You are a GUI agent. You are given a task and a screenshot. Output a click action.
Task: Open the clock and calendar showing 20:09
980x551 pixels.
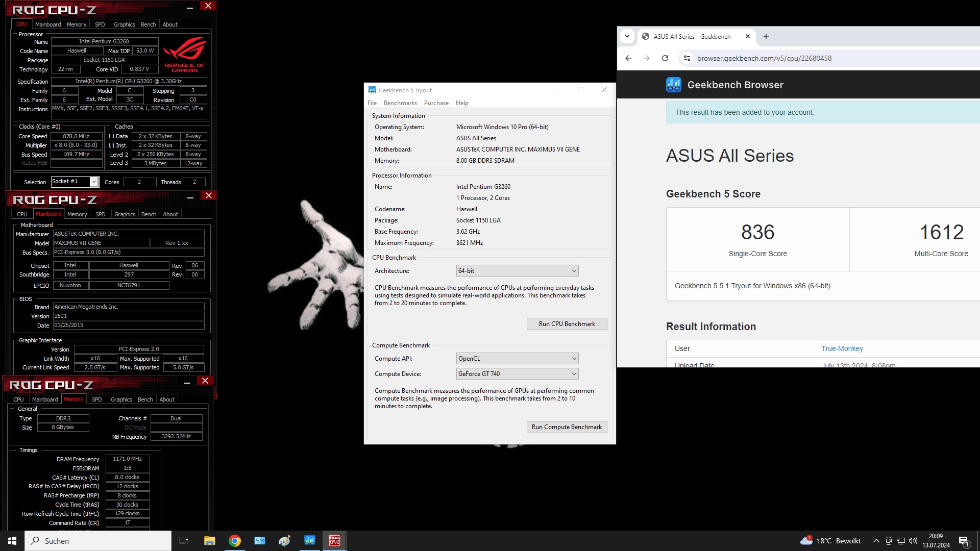point(936,541)
